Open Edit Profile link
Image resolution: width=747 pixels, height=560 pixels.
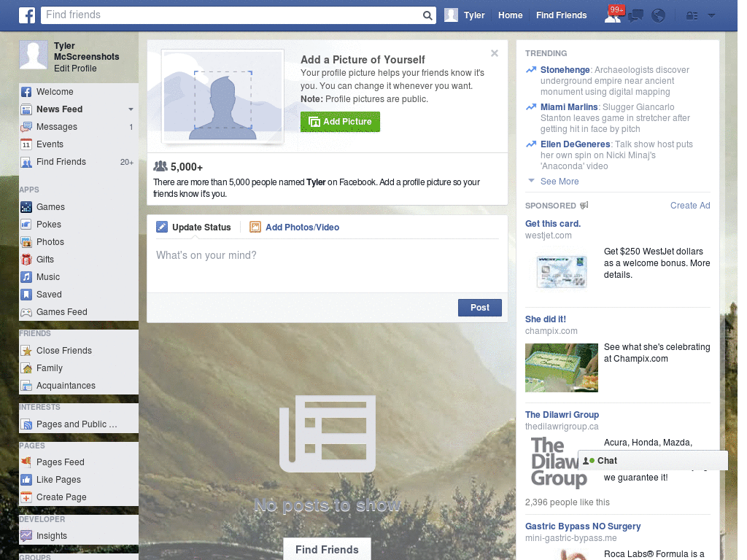(75, 69)
